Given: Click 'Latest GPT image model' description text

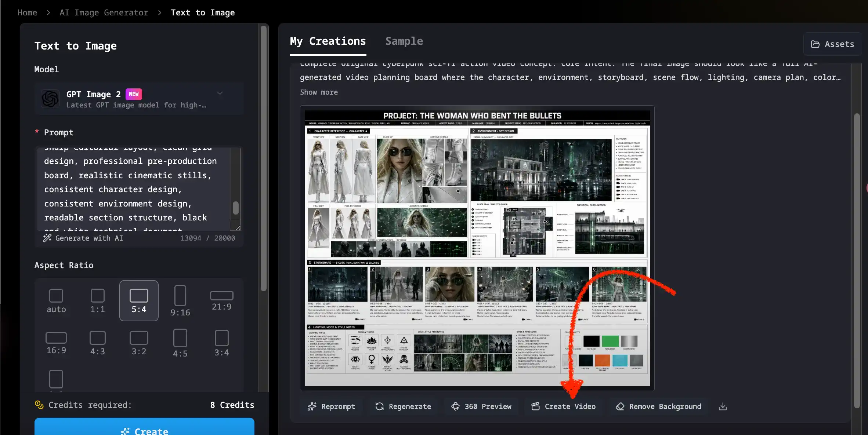Looking at the screenshot, I should tap(136, 105).
